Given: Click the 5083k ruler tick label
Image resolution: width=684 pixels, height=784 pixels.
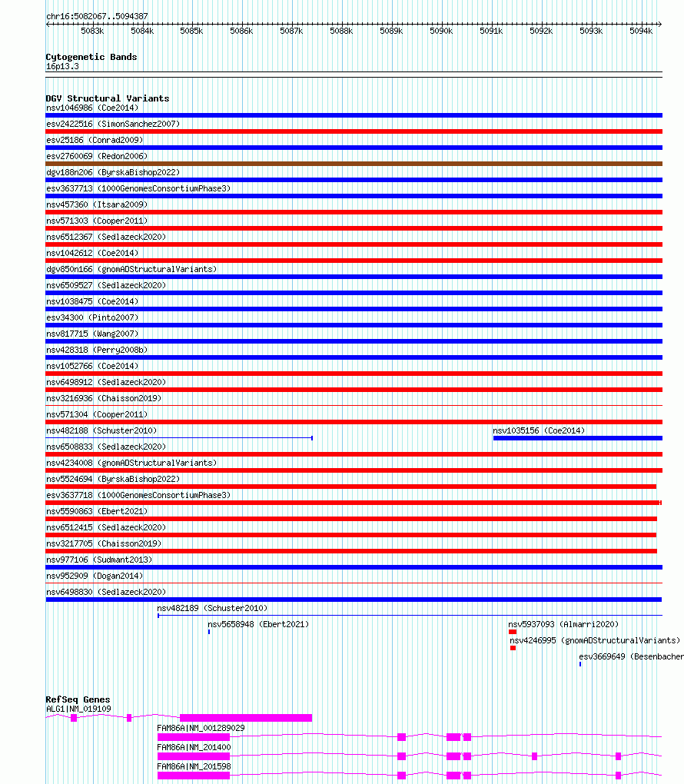Looking at the screenshot, I should click(92, 31).
